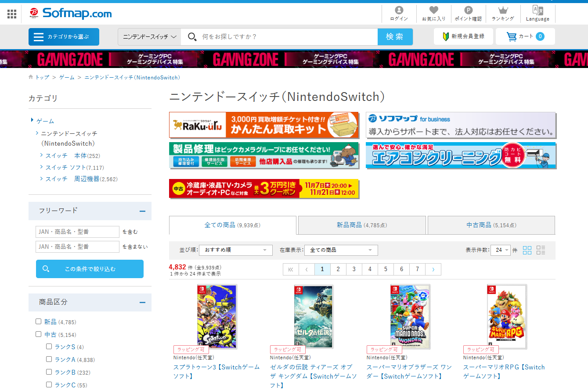The width and height of the screenshot is (588, 390).
Task: Collapse the 商品区分 section
Action: pos(142,302)
